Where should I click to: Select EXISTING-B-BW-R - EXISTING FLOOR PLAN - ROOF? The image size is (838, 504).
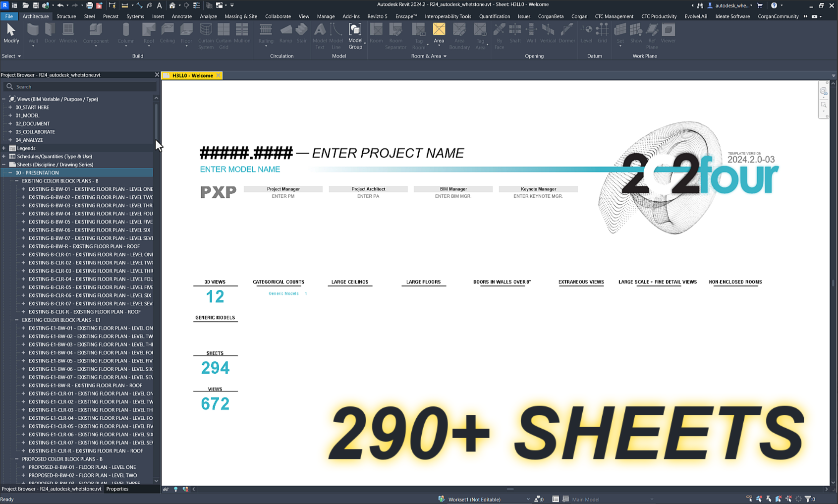pos(84,246)
